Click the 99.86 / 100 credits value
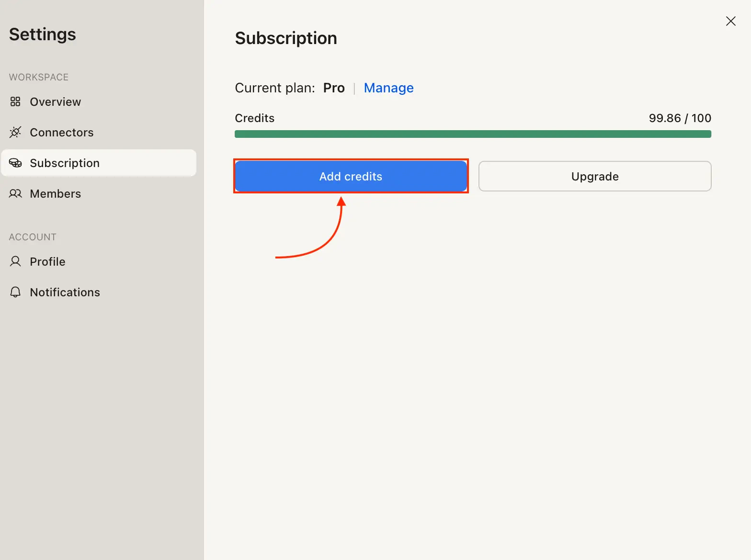This screenshot has height=560, width=751. click(x=680, y=118)
